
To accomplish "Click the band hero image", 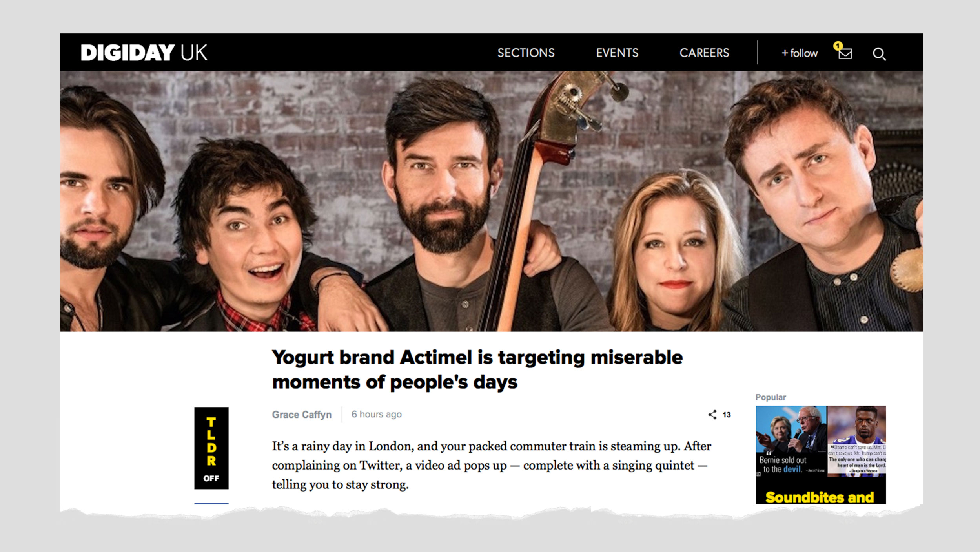I will click(x=491, y=201).
